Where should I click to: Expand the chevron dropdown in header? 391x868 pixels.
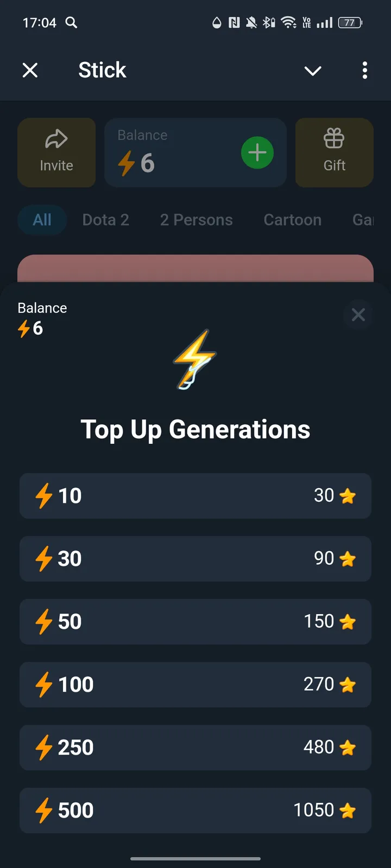pos(313,71)
